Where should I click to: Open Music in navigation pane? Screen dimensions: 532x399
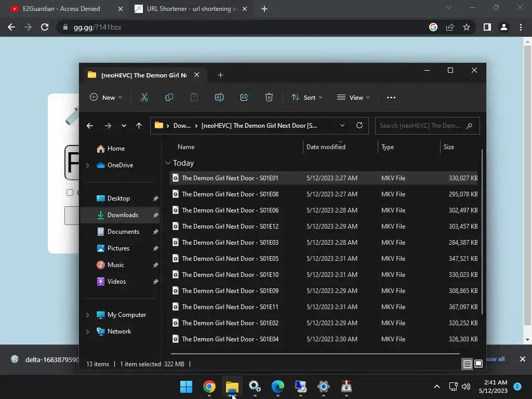point(115,265)
